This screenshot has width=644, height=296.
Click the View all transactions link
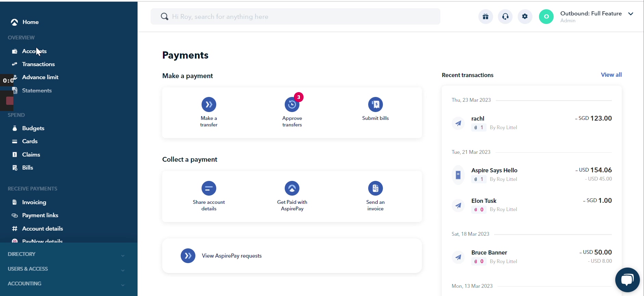611,75
